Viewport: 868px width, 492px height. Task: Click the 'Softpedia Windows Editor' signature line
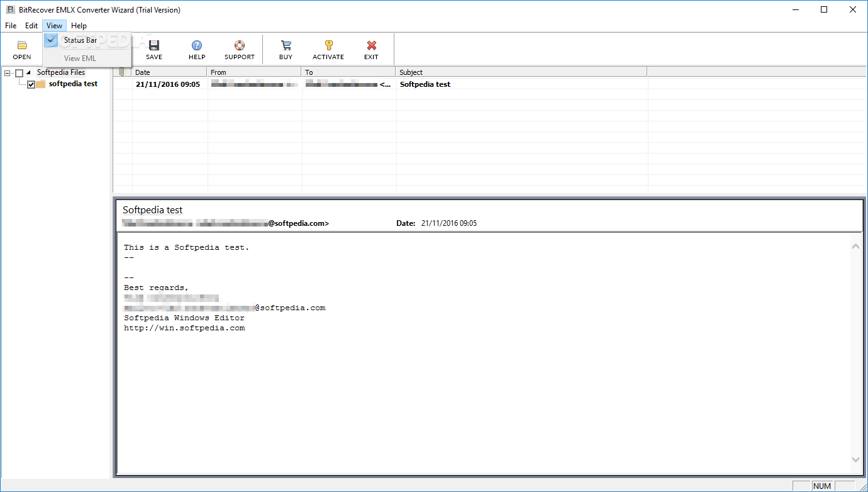click(x=184, y=318)
